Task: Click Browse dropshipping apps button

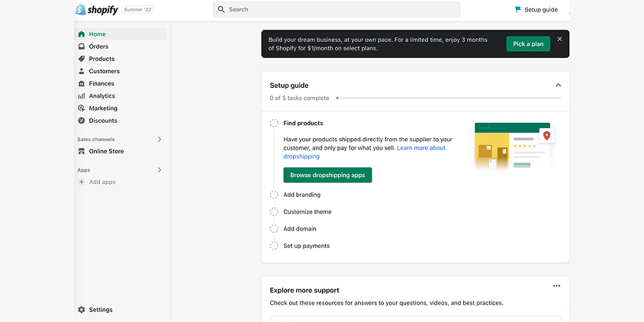Action: tap(327, 175)
